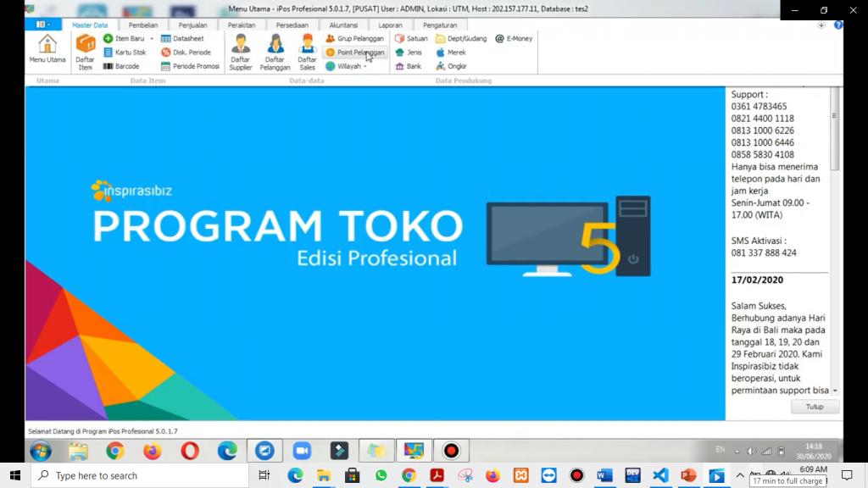Open Ongkir data
868x488 pixels.
pyautogui.click(x=451, y=66)
